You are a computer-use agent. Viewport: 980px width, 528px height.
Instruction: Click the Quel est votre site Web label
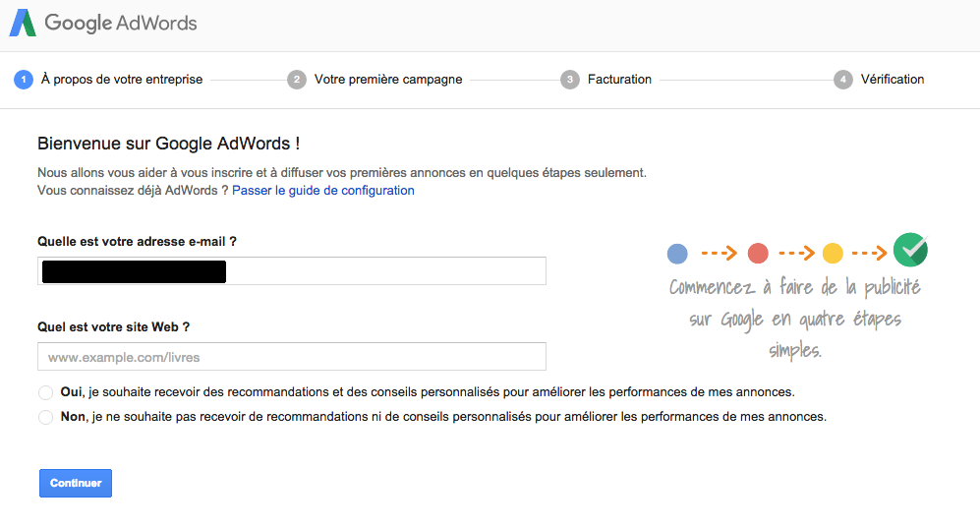coord(114,326)
